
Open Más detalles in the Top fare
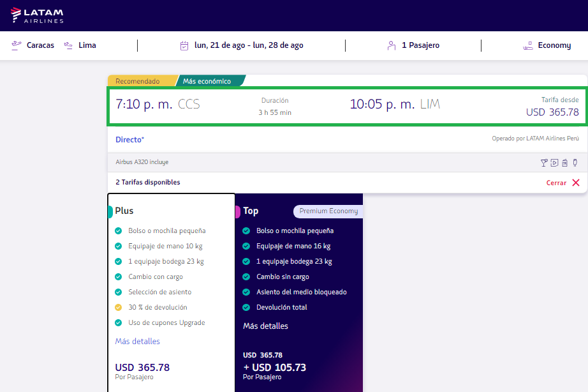click(265, 326)
